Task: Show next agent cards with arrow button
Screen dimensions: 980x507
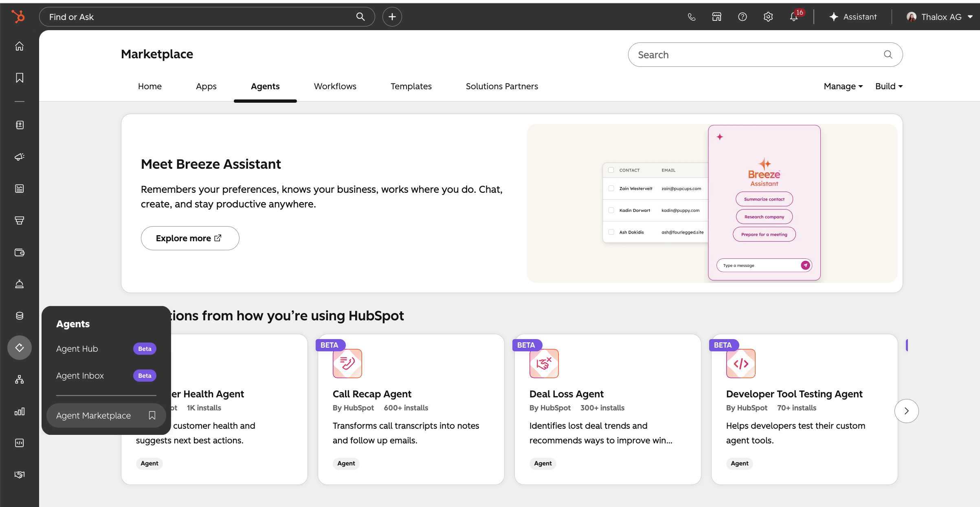Action: [907, 411]
